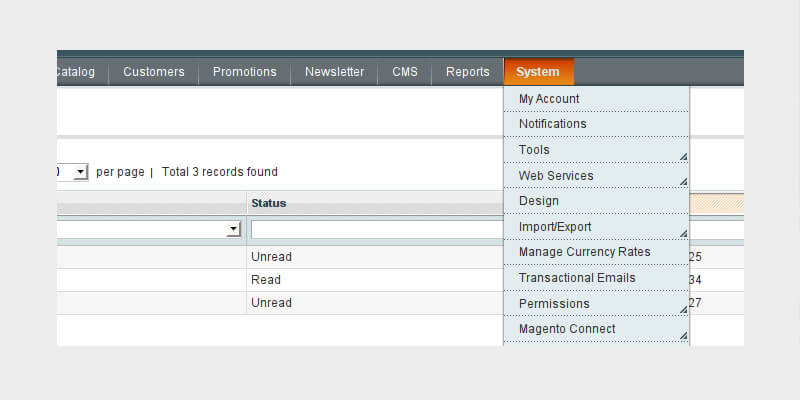The image size is (800, 400).
Task: Expand the Magento Connect submenu arrow
Action: click(683, 336)
